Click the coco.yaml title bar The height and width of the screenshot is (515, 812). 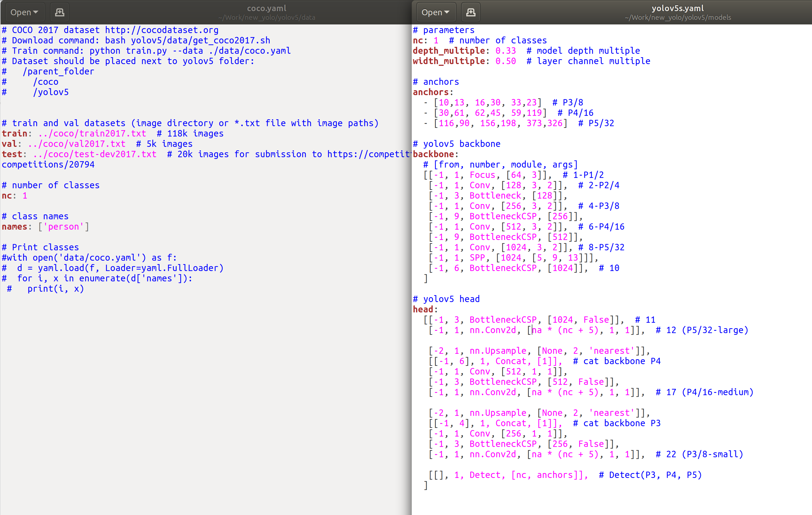(266, 8)
